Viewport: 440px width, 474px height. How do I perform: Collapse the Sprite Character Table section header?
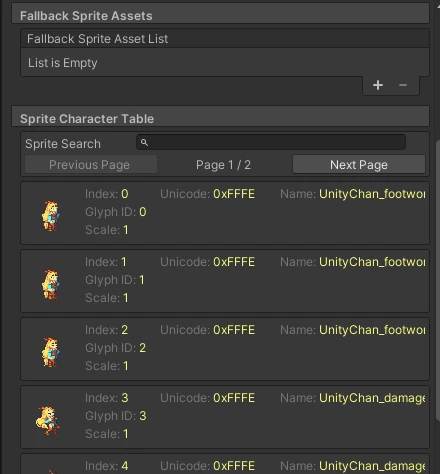[220, 118]
